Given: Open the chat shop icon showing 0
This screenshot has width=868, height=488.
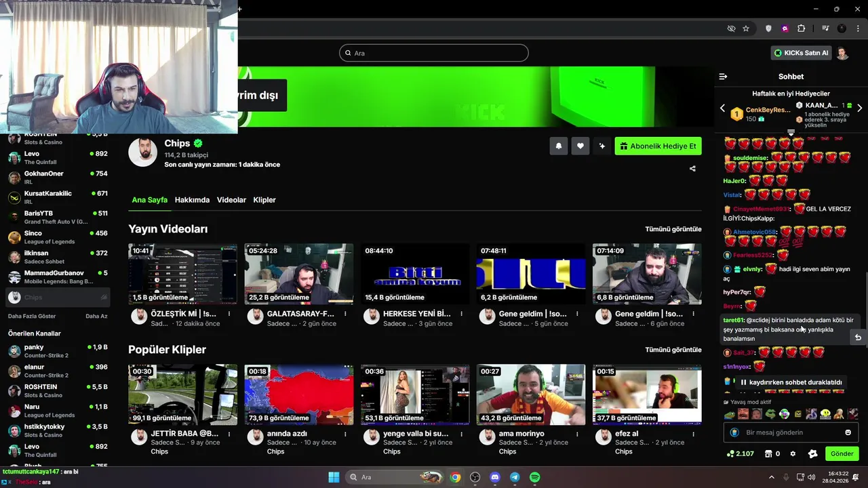Looking at the screenshot, I should coord(772,453).
